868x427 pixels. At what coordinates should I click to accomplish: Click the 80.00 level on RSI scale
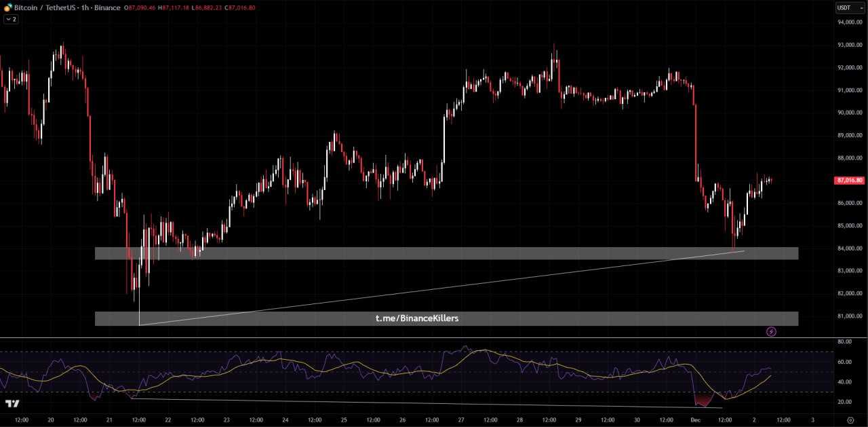(844, 342)
